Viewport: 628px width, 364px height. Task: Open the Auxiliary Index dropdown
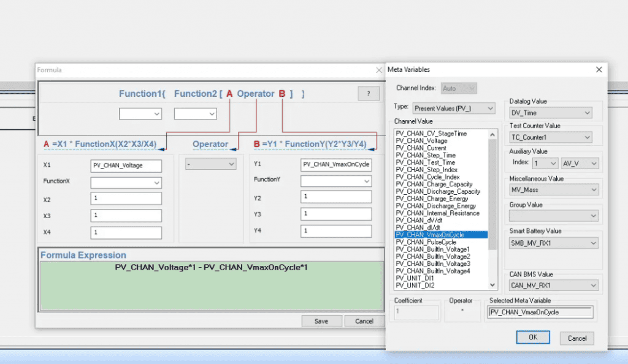[545, 164]
